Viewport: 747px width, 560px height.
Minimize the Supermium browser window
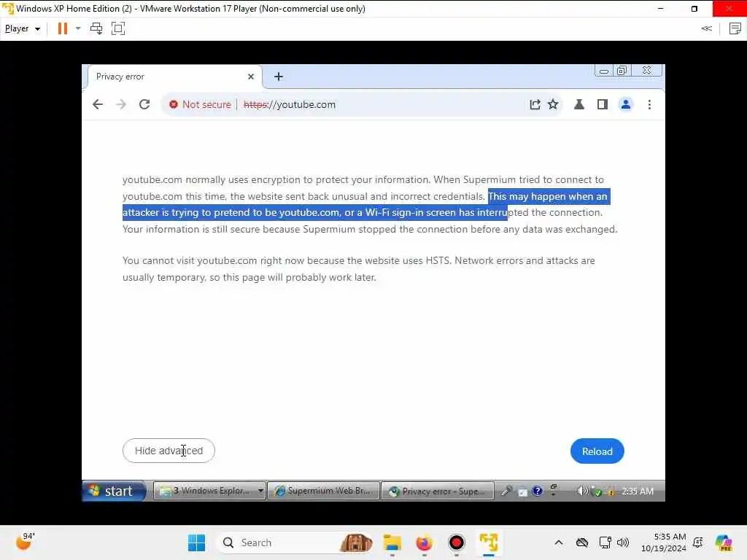(603, 71)
